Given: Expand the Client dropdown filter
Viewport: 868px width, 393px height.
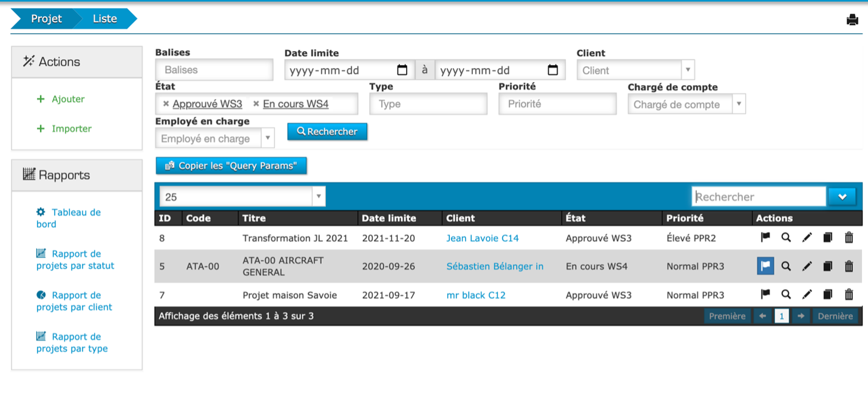Looking at the screenshot, I should pyautogui.click(x=687, y=70).
